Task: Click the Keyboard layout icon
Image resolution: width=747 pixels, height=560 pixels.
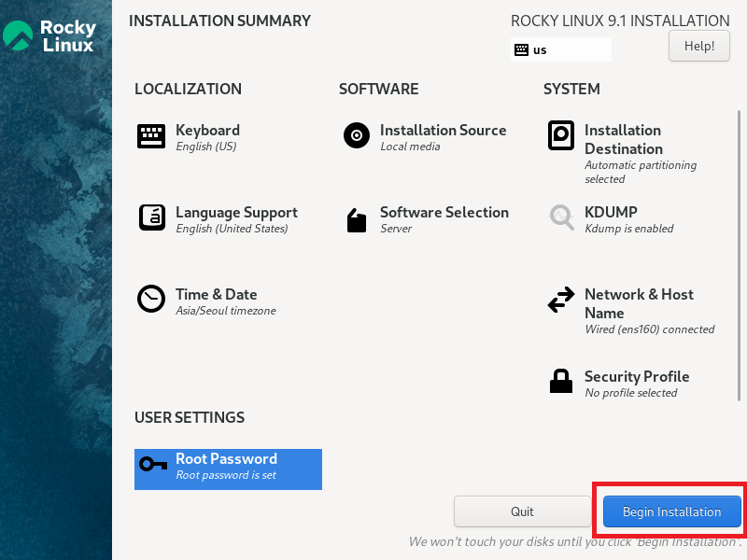Action: (x=151, y=136)
